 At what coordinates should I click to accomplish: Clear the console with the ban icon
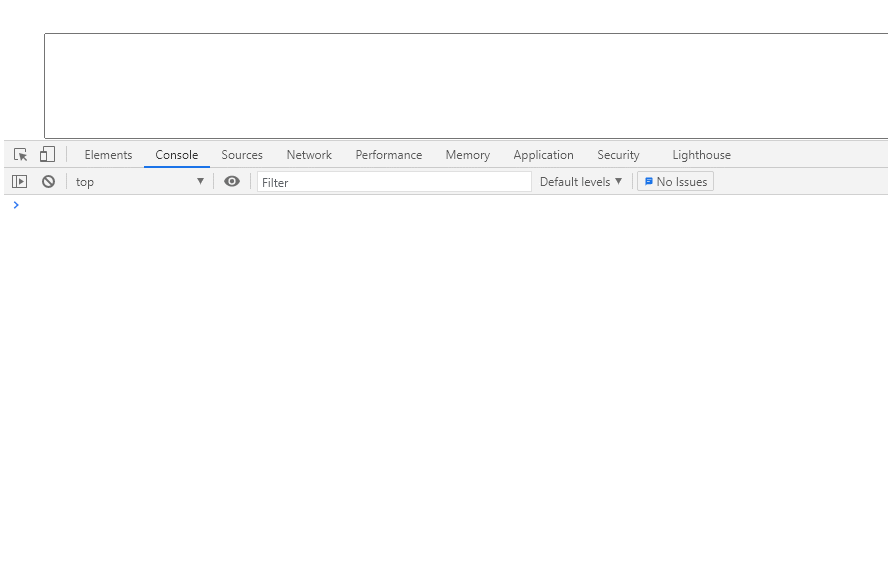pyautogui.click(x=48, y=182)
